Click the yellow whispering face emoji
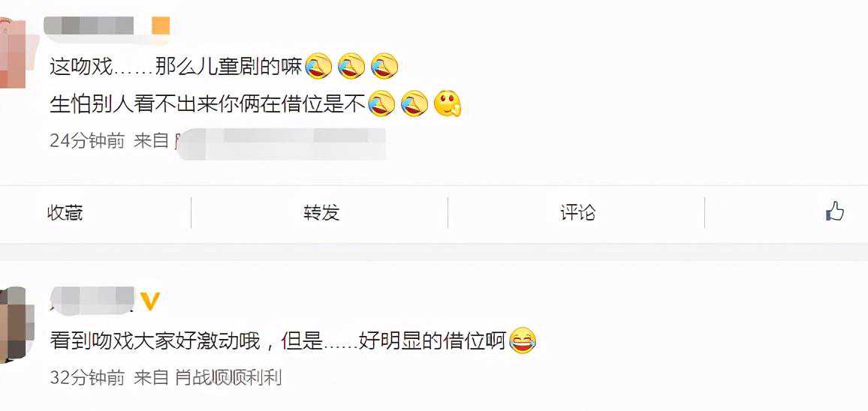The width and height of the screenshot is (868, 411). (x=448, y=103)
